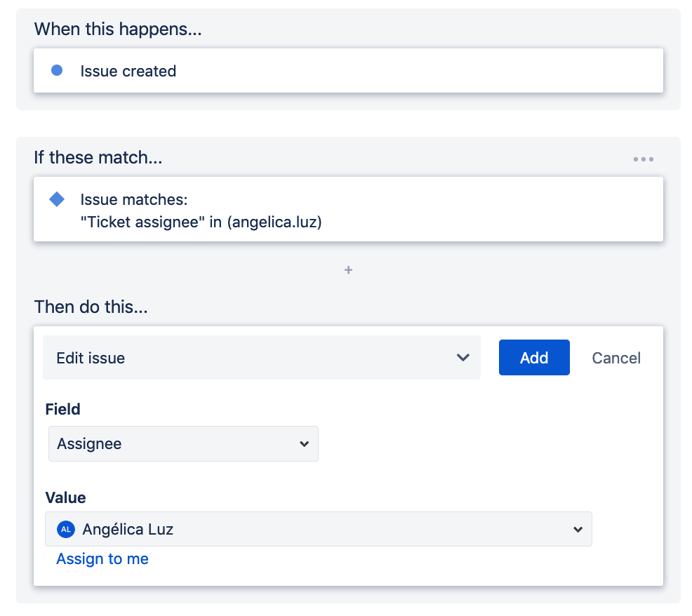The height and width of the screenshot is (616, 692).
Task: Click the "If these match..." heading
Action: [98, 158]
